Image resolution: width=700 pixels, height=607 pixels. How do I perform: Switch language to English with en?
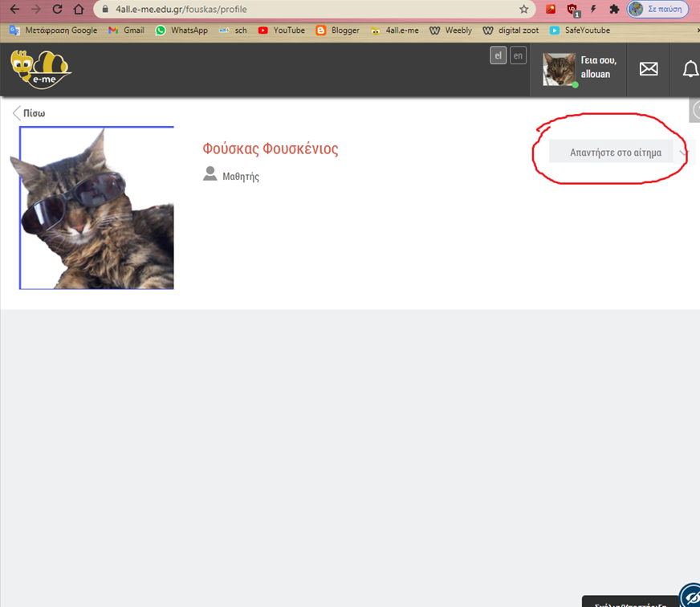(x=518, y=56)
